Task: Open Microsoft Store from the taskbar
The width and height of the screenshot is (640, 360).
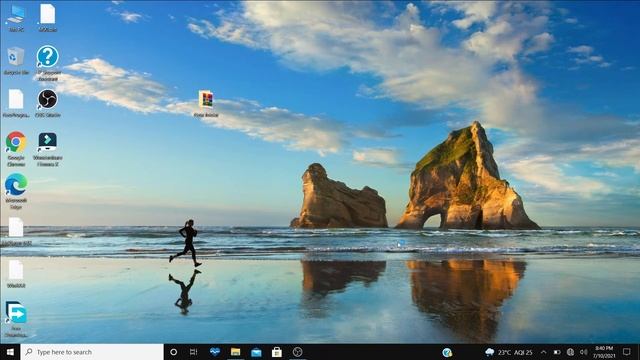Action: point(277,352)
